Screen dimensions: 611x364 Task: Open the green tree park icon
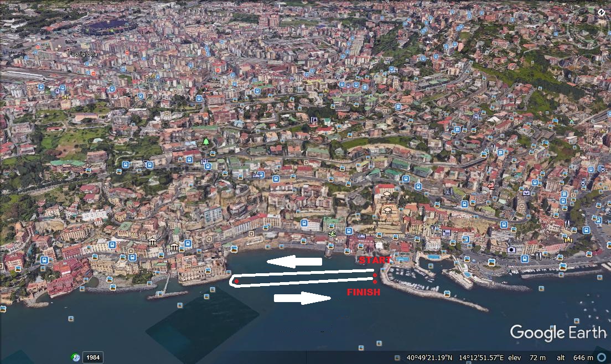point(206,141)
